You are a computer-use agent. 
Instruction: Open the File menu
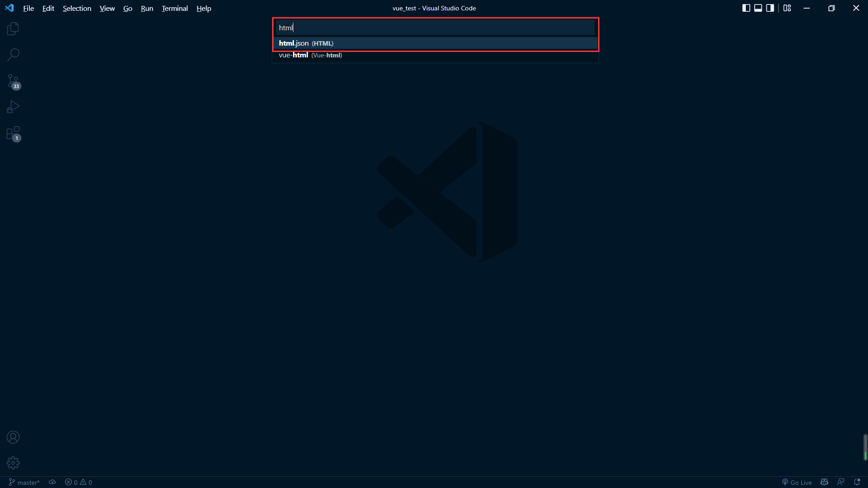tap(28, 8)
